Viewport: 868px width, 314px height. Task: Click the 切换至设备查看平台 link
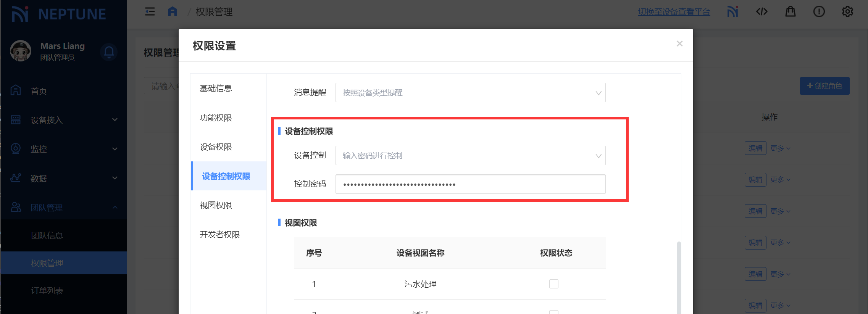[674, 12]
